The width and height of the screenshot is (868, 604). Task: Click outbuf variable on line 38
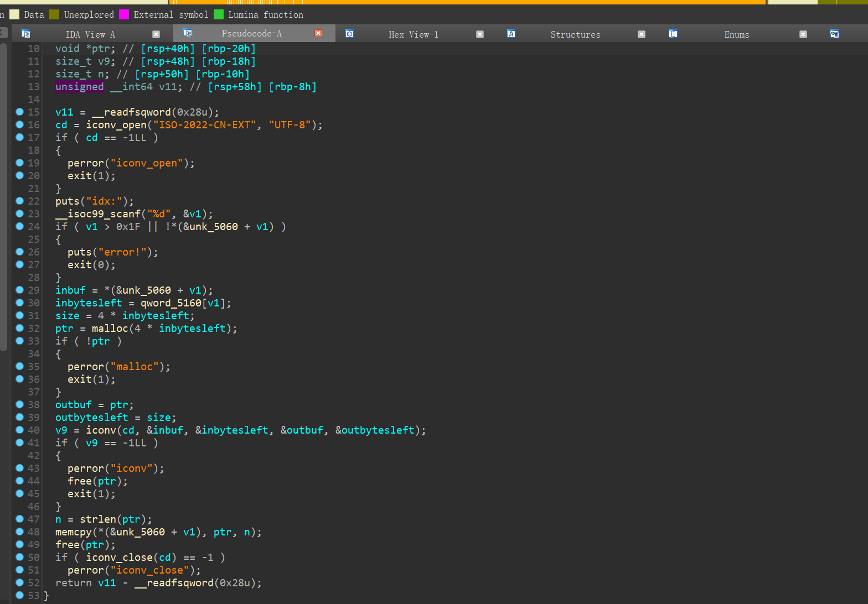(x=74, y=405)
